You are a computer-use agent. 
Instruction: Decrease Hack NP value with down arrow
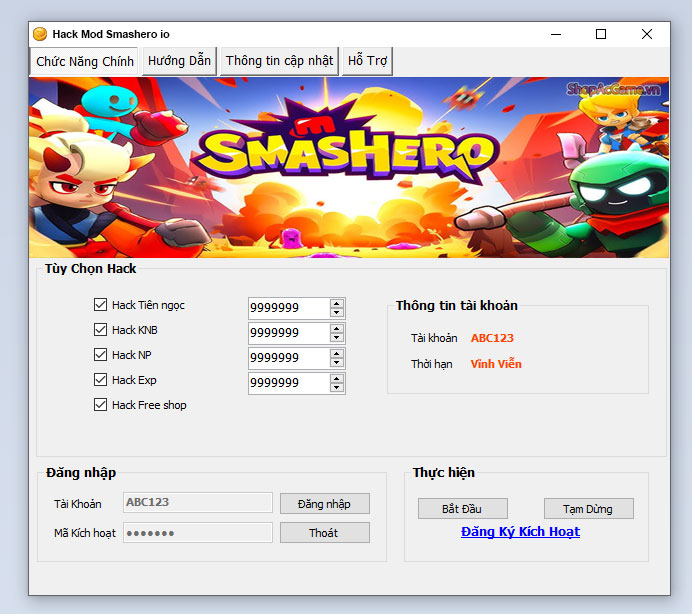pos(337,362)
